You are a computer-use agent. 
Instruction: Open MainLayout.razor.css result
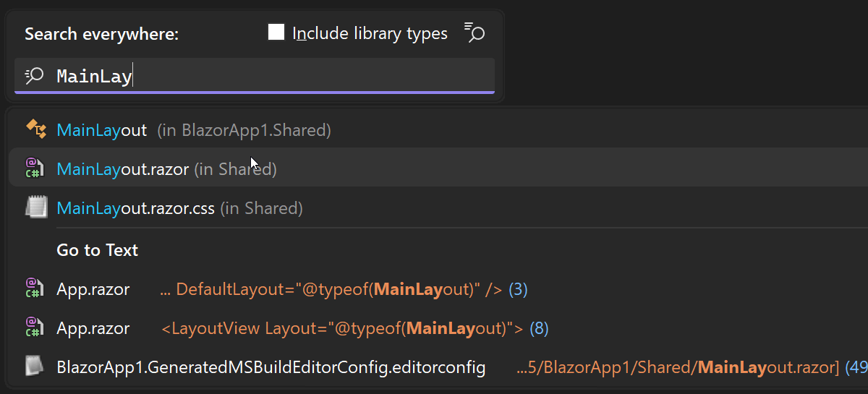(179, 208)
